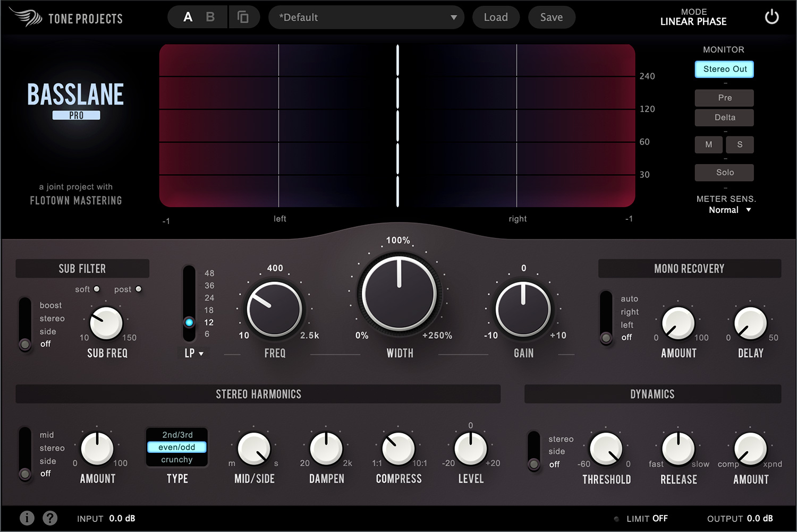Image resolution: width=797 pixels, height=532 pixels.
Task: Click the GAIN knob
Action: [523, 309]
